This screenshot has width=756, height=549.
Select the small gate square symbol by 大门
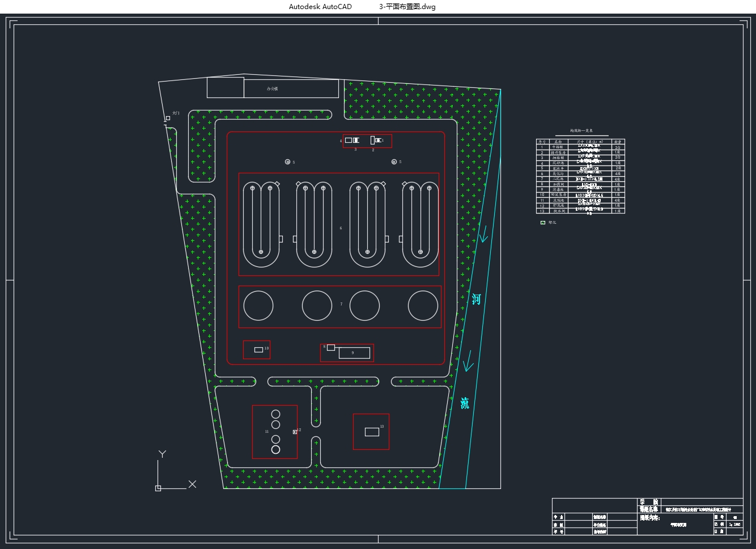[168, 118]
